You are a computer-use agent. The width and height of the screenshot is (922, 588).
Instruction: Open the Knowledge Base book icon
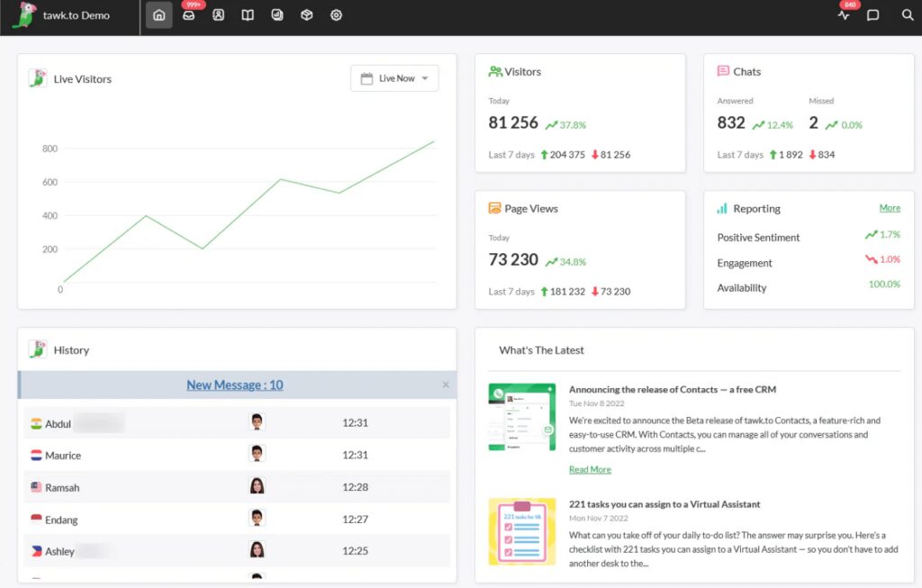click(247, 15)
